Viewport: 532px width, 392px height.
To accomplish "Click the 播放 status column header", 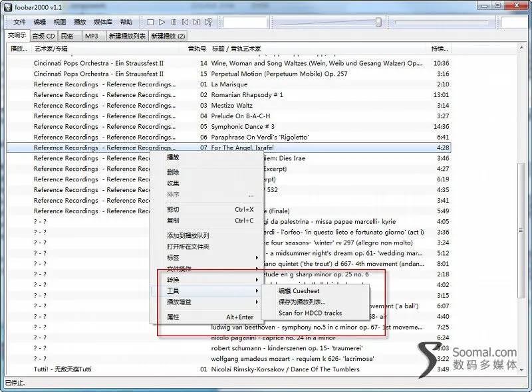I will [19, 49].
